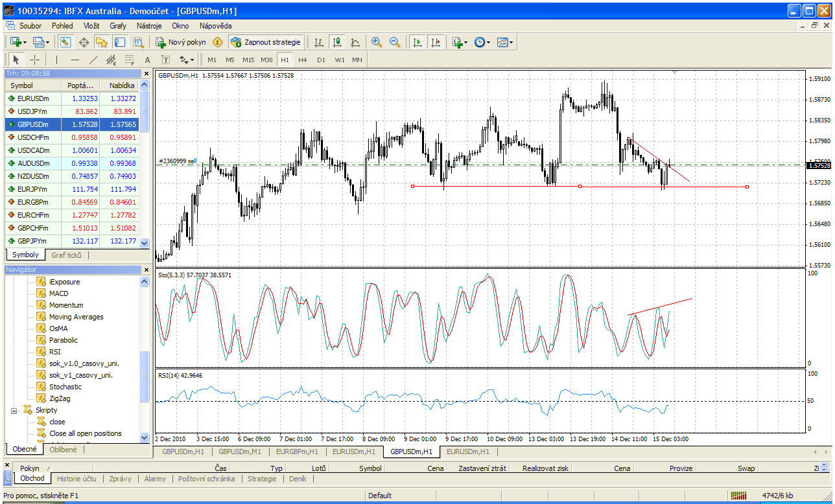Open the Strategy Tester panel icon

138,42
